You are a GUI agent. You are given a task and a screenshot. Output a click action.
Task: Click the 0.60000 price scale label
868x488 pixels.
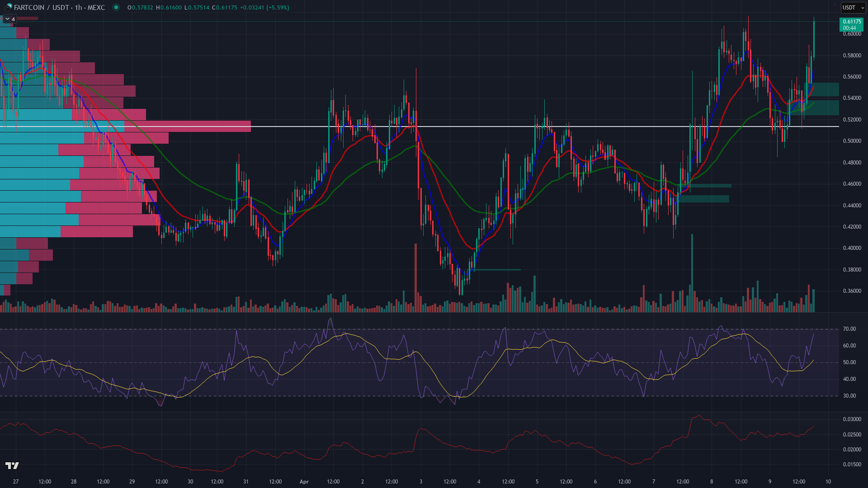point(852,34)
